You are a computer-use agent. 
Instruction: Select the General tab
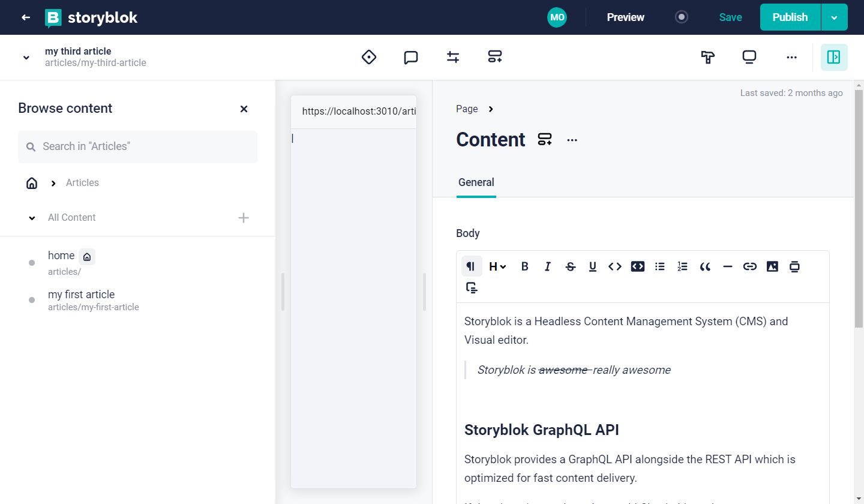pos(476,182)
